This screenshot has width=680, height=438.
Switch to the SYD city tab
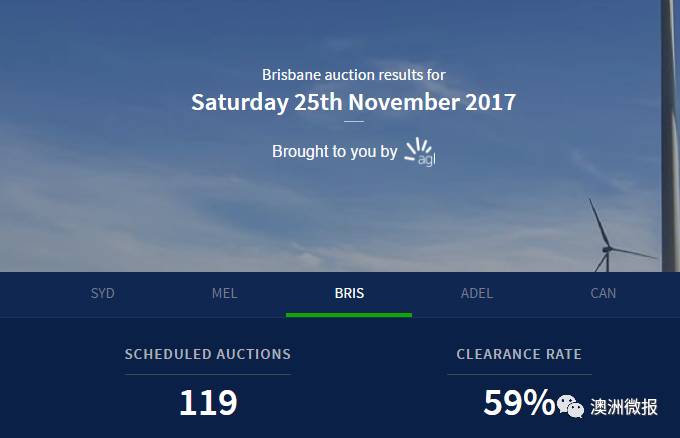(x=103, y=294)
